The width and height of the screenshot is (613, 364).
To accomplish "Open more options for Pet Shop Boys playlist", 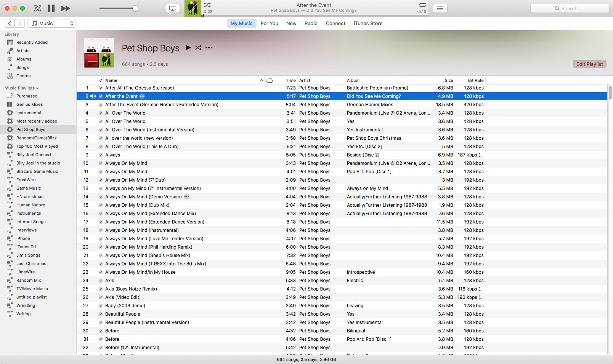I will click(x=209, y=48).
